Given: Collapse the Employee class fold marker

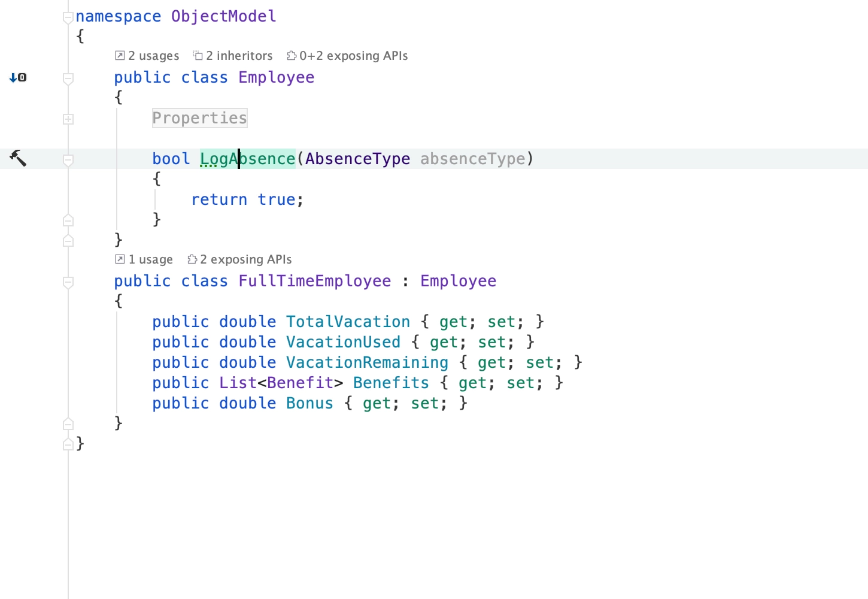Looking at the screenshot, I should coord(68,78).
